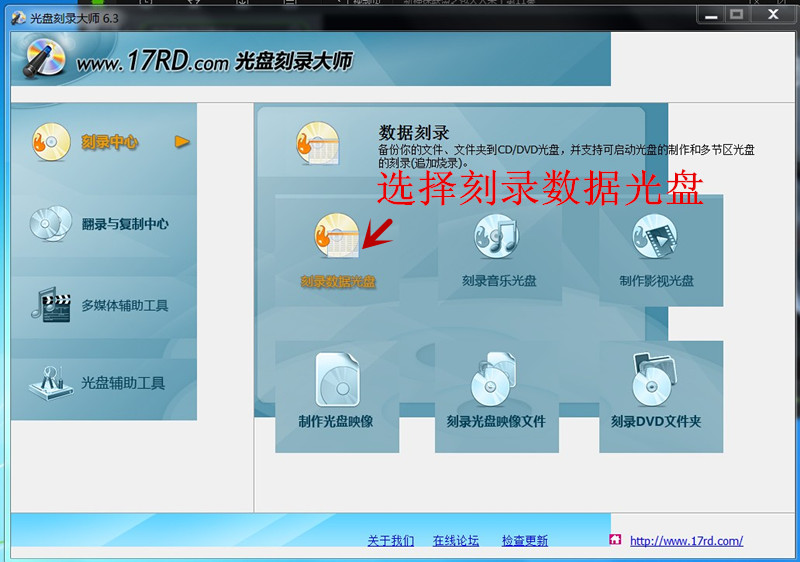The height and width of the screenshot is (562, 800).
Task: Switch to 多媒体辅助工具 label
Action: point(125,305)
